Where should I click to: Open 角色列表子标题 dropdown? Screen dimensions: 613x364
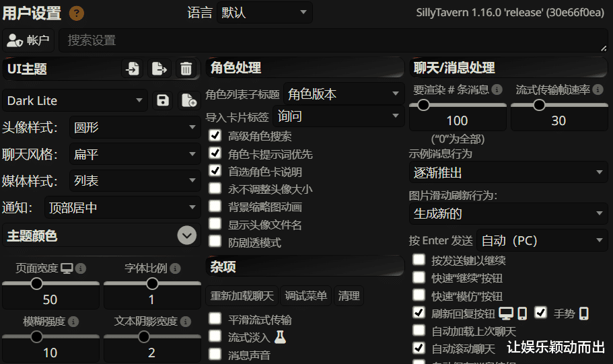point(344,94)
